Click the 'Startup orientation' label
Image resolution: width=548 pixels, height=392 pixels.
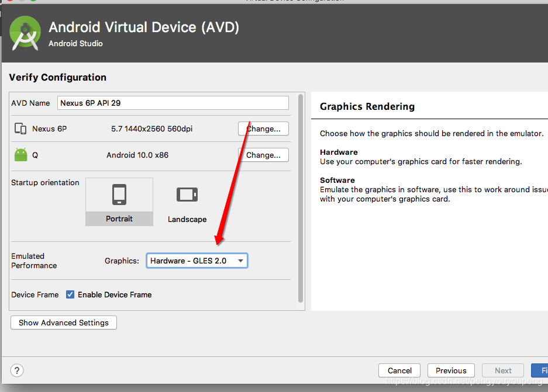tap(45, 182)
